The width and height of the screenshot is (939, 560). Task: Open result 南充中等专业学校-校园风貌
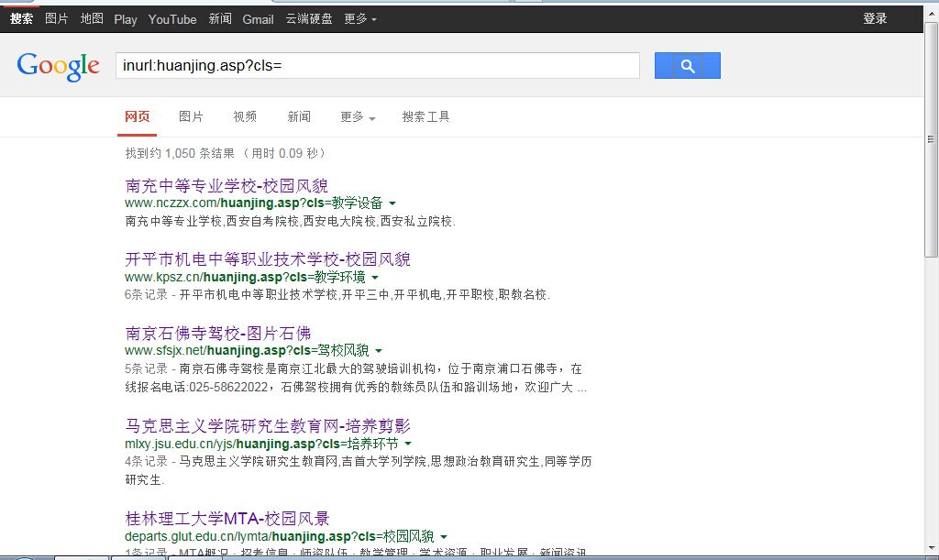[x=226, y=185]
